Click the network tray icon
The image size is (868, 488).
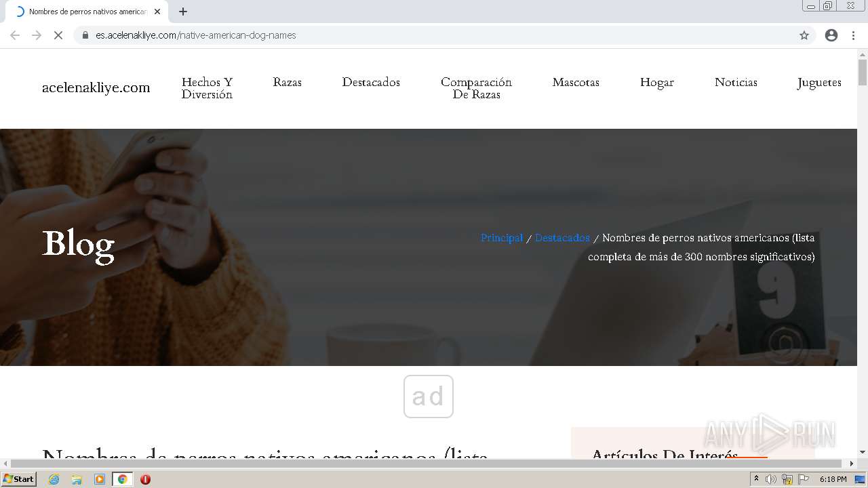point(787,479)
